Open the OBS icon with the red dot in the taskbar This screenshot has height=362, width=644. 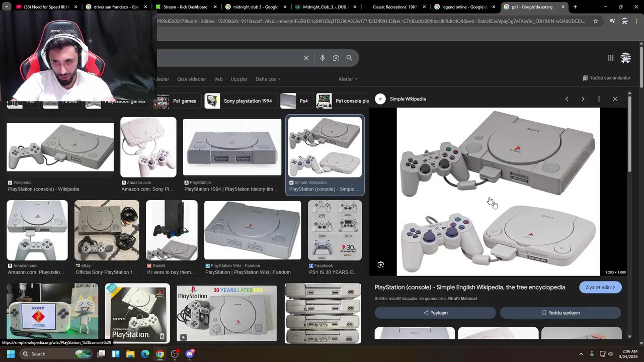click(x=175, y=354)
